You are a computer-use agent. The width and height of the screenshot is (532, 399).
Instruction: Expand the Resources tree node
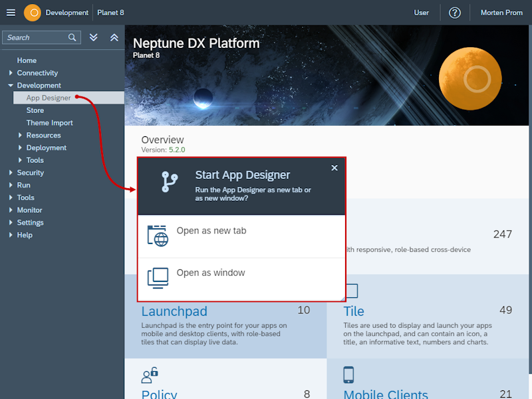coord(21,135)
